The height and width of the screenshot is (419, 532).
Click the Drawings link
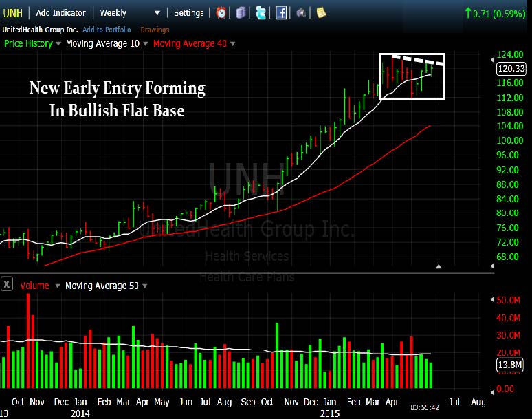coord(155,30)
